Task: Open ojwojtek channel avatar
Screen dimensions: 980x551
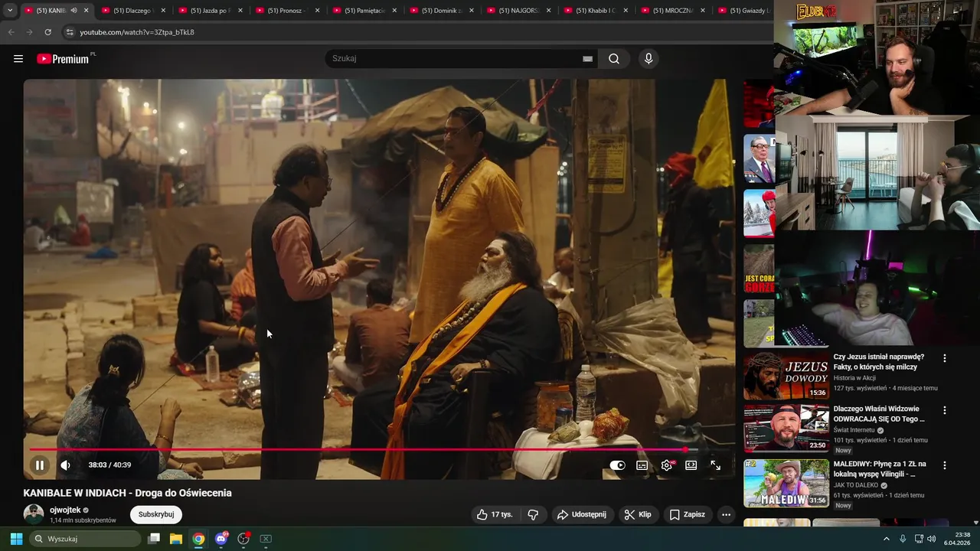Action: pos(34,514)
